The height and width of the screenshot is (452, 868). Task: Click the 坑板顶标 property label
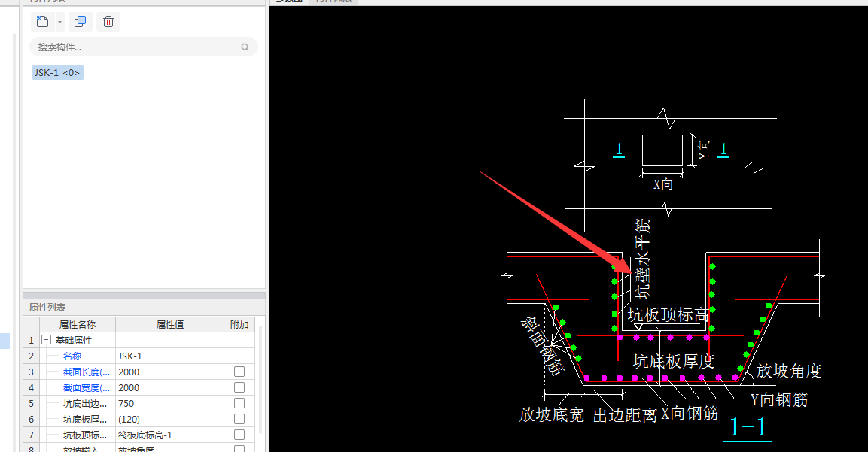point(85,435)
